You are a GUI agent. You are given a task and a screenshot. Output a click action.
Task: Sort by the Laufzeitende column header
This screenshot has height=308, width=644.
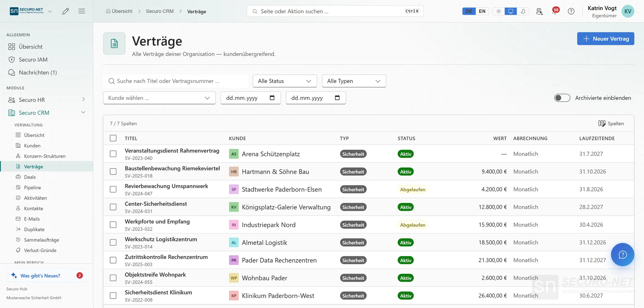click(x=597, y=138)
